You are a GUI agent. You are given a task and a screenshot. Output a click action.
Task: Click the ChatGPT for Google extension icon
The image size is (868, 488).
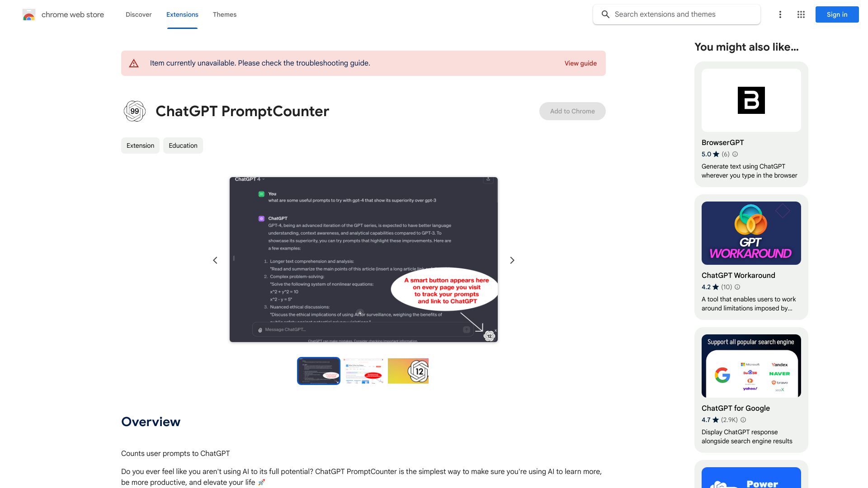(751, 366)
